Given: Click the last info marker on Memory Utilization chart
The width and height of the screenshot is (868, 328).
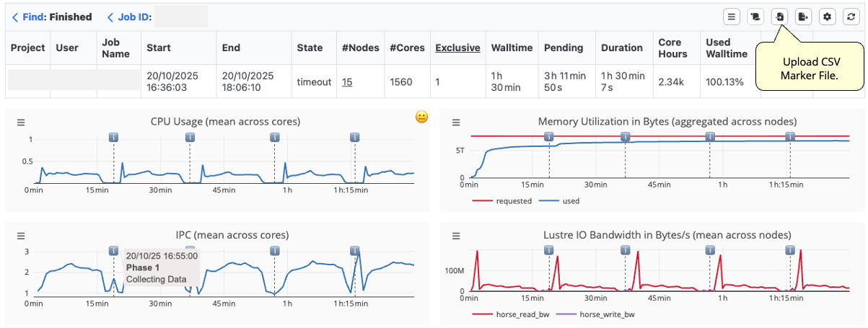Looking at the screenshot, I should (790, 136).
